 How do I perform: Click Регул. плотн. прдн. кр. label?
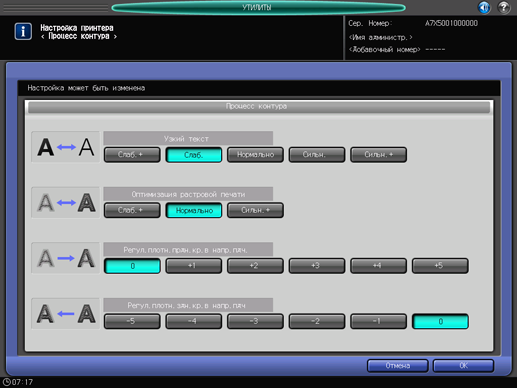pos(188,250)
